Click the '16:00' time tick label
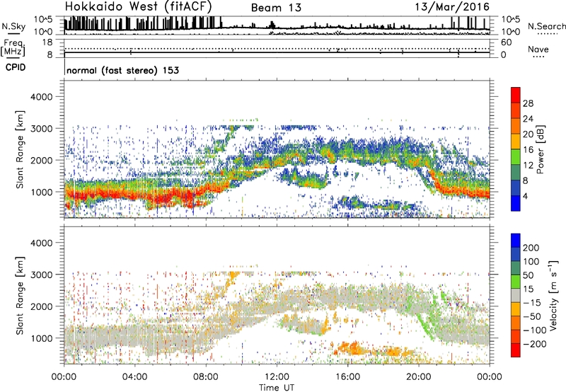This screenshot has width=566, height=392. tap(347, 377)
